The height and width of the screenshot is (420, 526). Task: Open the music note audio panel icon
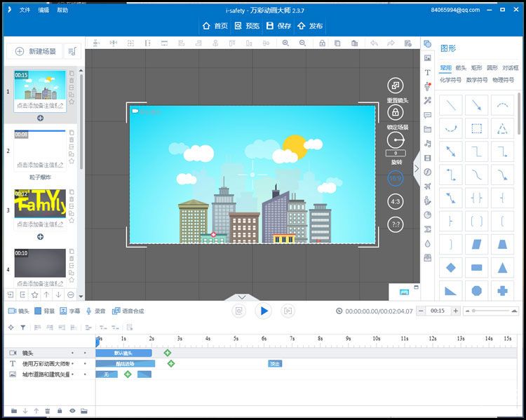427,143
